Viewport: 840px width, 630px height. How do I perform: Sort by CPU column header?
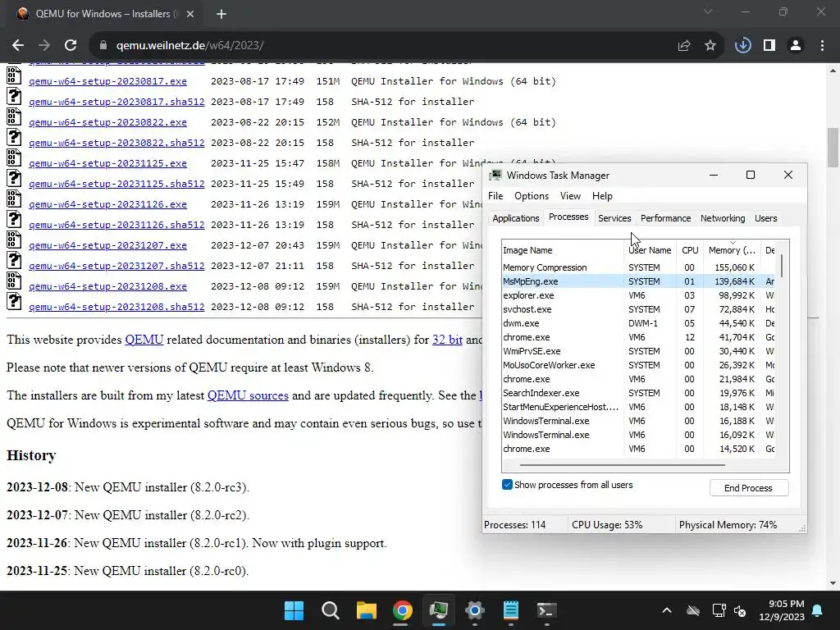(690, 250)
